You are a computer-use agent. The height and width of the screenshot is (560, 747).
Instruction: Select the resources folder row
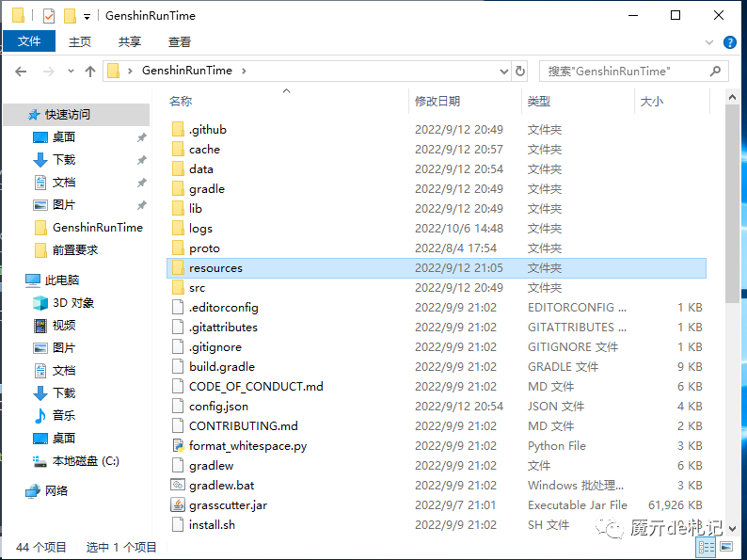[437, 268]
